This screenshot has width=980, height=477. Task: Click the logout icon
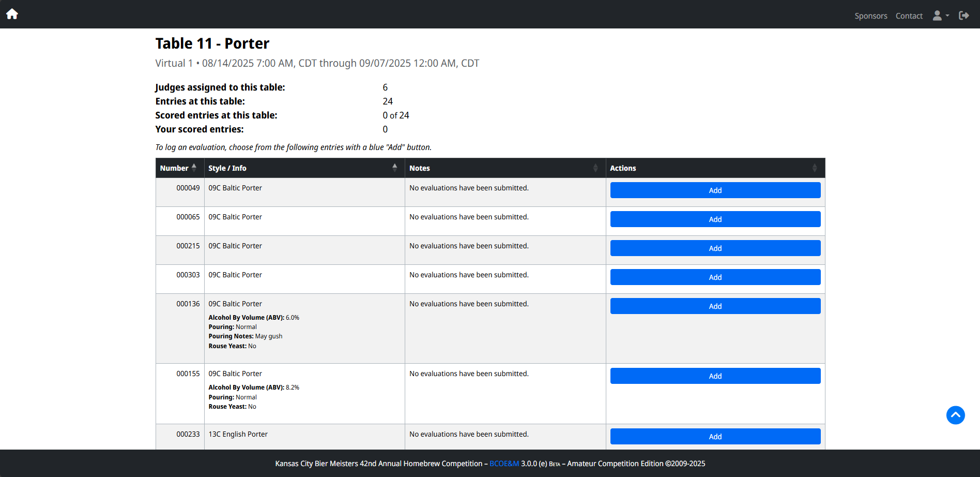963,16
